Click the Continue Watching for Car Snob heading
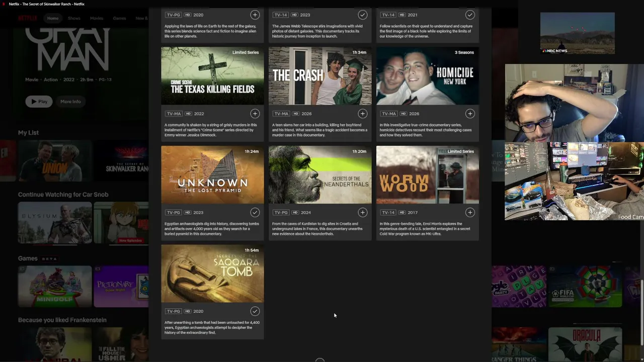Image resolution: width=644 pixels, height=362 pixels. (x=63, y=195)
